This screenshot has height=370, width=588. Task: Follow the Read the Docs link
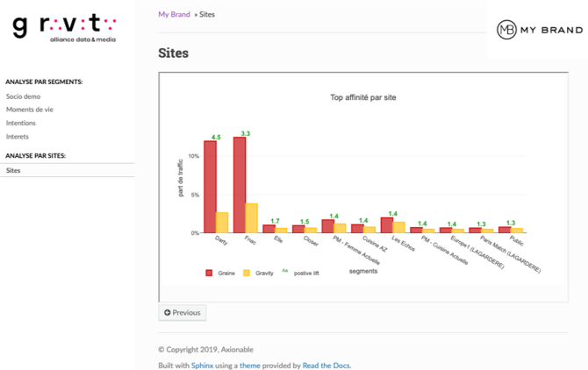coord(326,365)
